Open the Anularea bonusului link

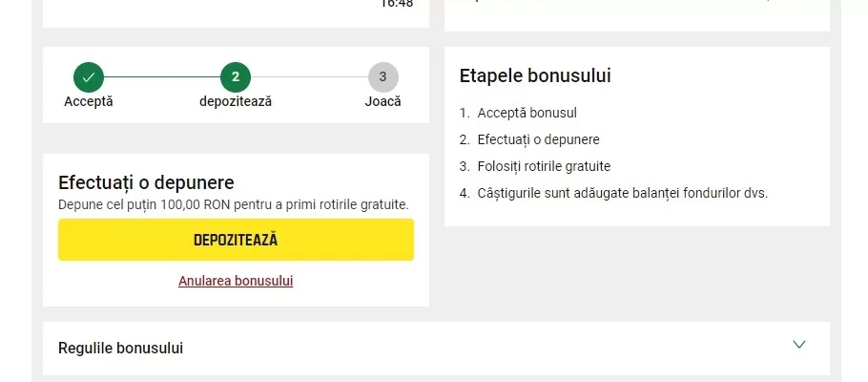coord(236,281)
